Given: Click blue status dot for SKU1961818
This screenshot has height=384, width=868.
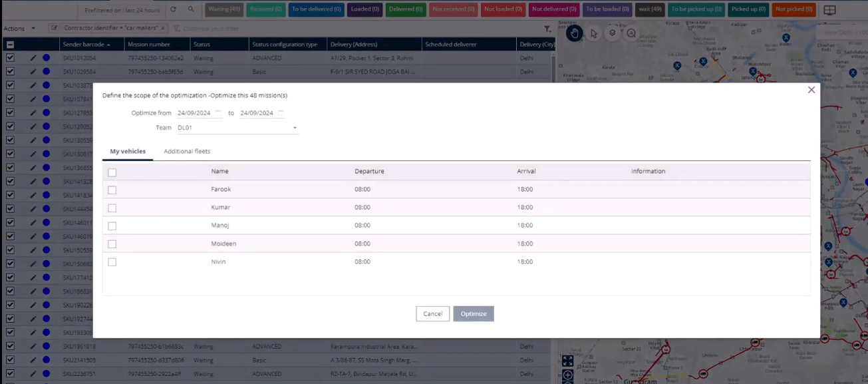Looking at the screenshot, I should [x=47, y=346].
